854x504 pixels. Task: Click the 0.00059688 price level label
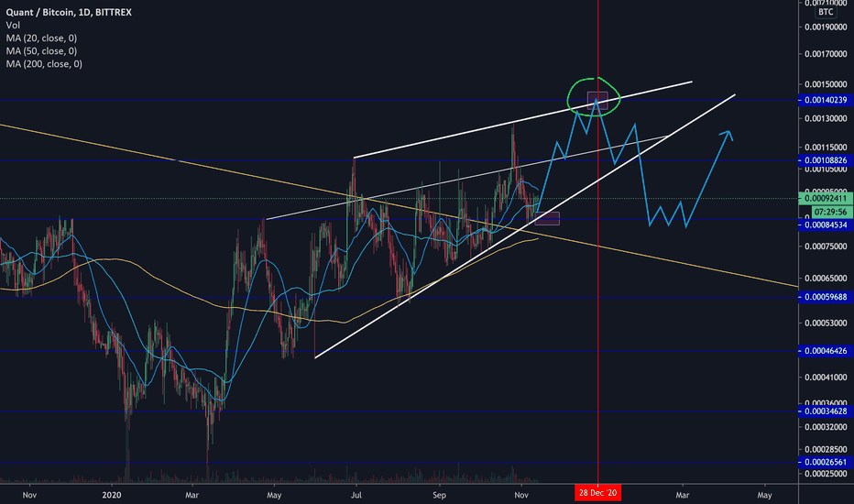[826, 297]
